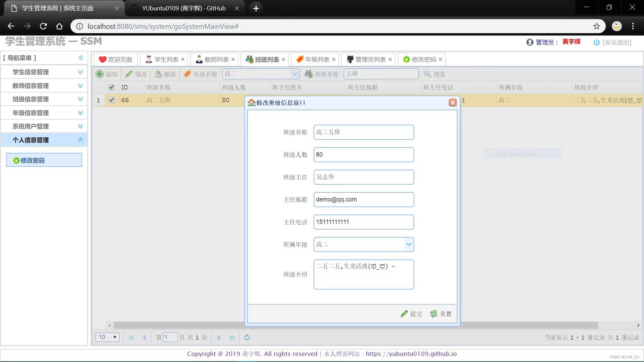Open the 年级名称 filter dropdown

pos(294,74)
